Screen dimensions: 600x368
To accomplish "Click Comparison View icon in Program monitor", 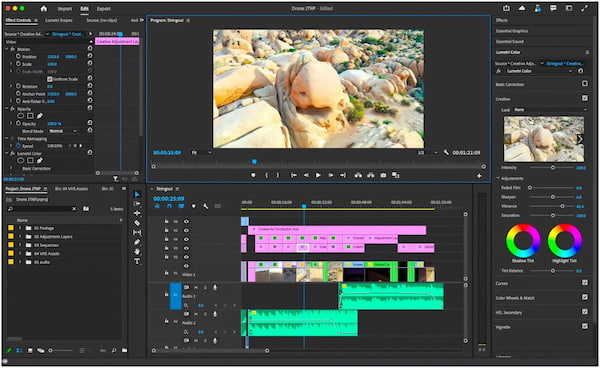I will 396,175.
